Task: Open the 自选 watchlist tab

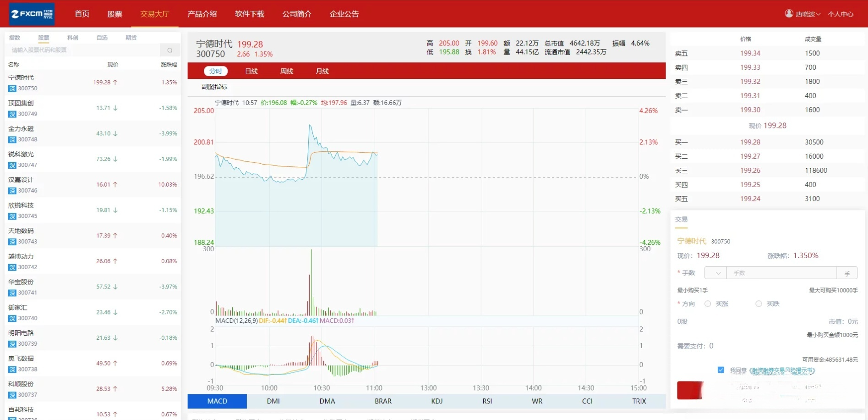Action: (x=101, y=38)
